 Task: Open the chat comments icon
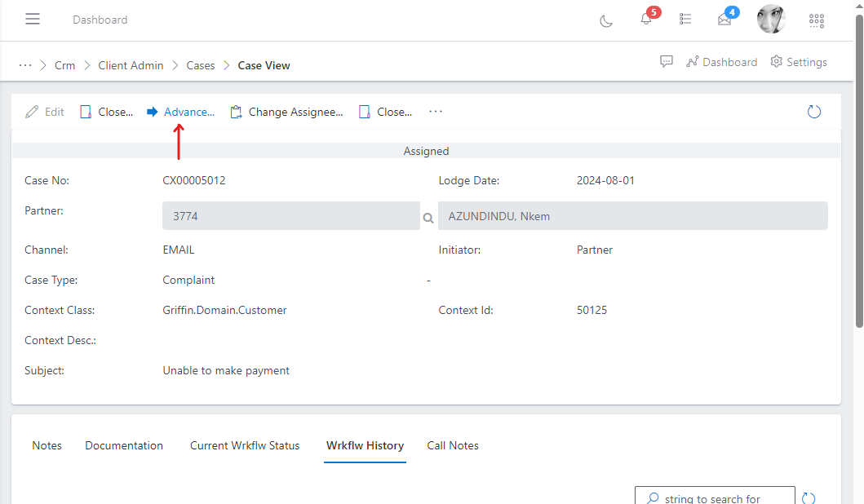(x=667, y=62)
